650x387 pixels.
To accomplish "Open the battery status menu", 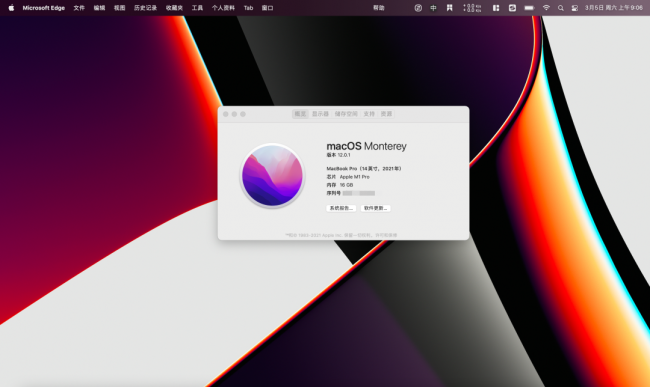I will tap(529, 8).
